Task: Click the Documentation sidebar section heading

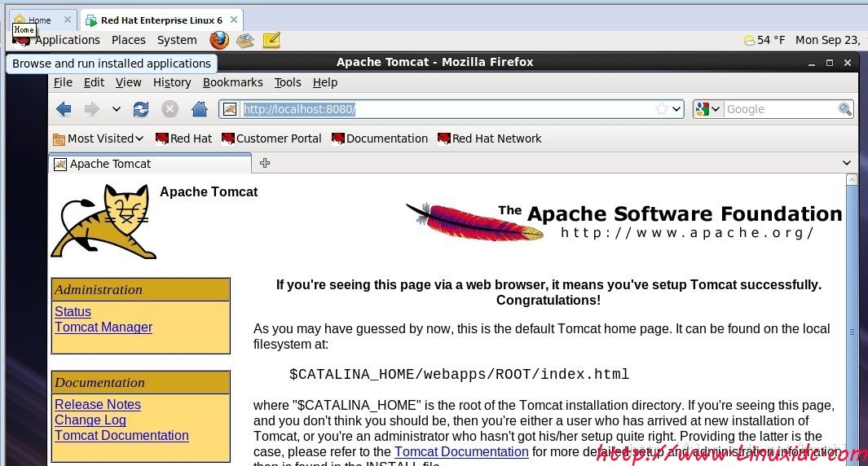Action: point(99,382)
